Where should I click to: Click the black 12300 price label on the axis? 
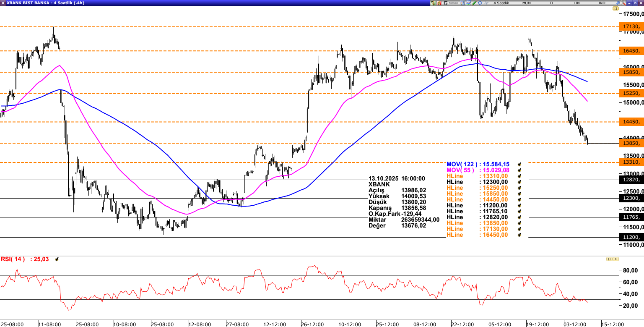[x=631, y=198]
